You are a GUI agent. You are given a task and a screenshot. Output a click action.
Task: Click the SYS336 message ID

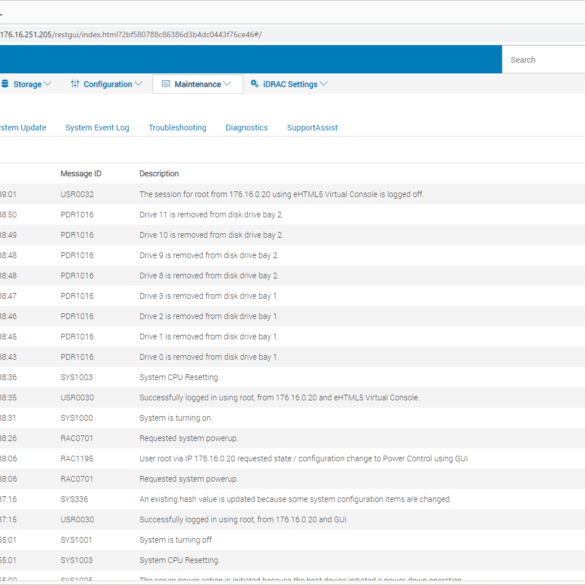click(x=74, y=500)
